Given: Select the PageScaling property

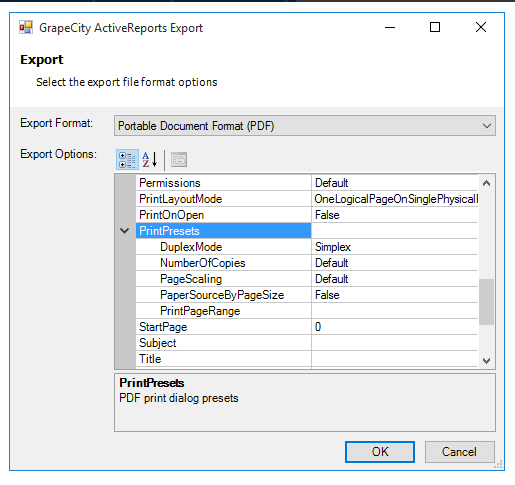Looking at the screenshot, I should pos(223,279).
